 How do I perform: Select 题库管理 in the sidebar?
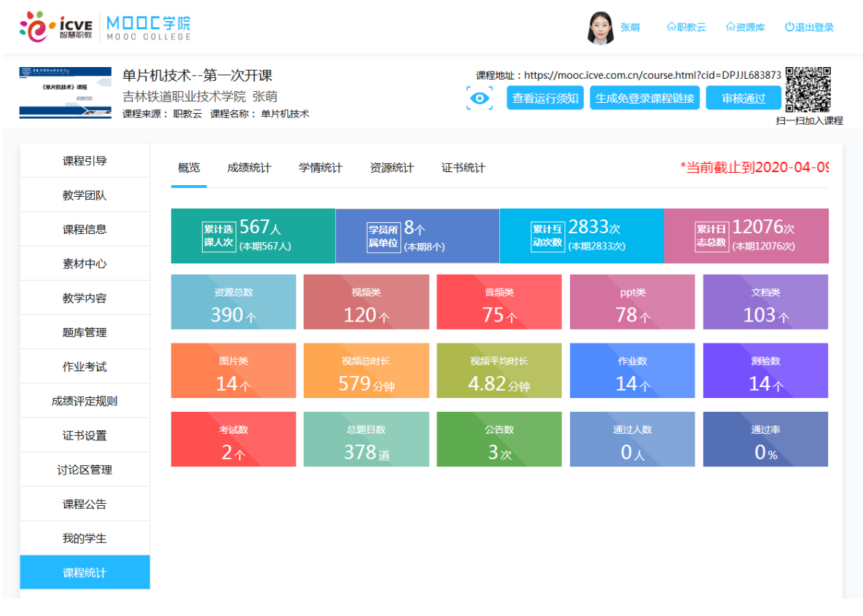(85, 332)
